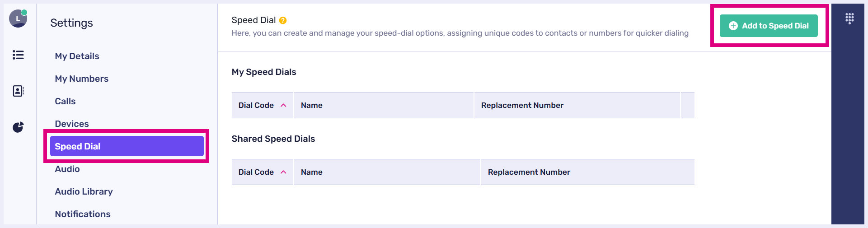The width and height of the screenshot is (868, 228).
Task: Select the Speed Dial menu item
Action: pyautogui.click(x=127, y=146)
